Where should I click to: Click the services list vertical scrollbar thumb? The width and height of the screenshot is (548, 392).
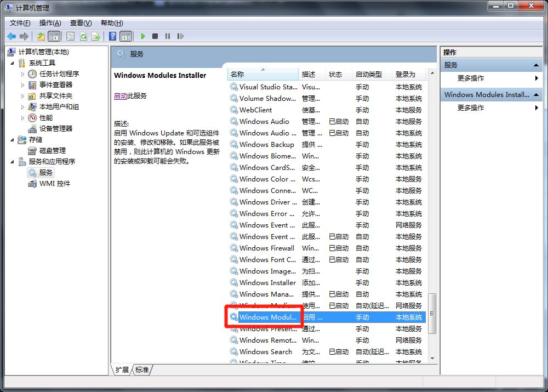pos(432,313)
